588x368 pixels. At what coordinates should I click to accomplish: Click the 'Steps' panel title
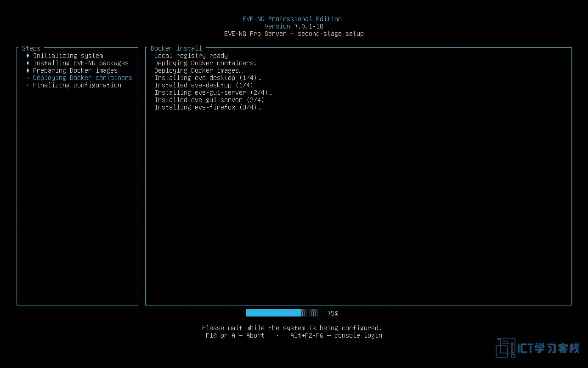click(x=31, y=48)
